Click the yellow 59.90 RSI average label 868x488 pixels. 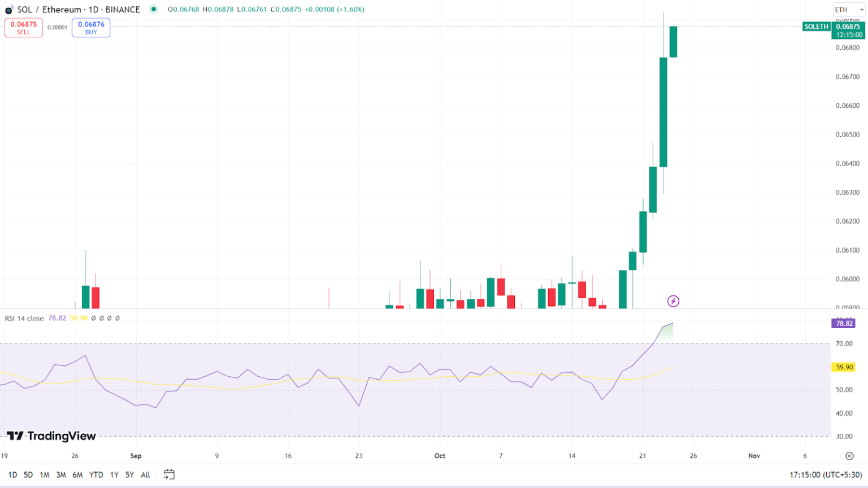tap(844, 367)
